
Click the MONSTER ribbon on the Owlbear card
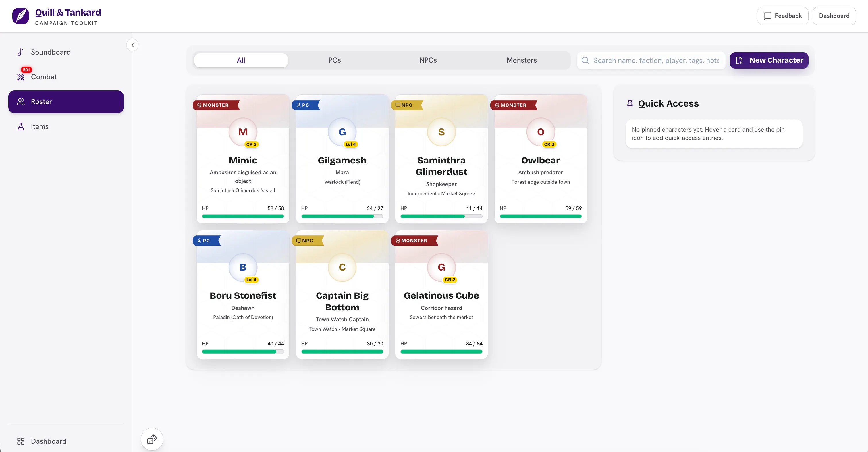click(514, 105)
